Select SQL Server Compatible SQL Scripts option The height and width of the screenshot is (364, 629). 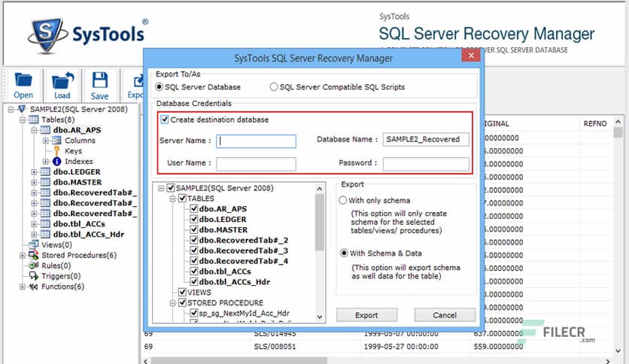[x=274, y=86]
